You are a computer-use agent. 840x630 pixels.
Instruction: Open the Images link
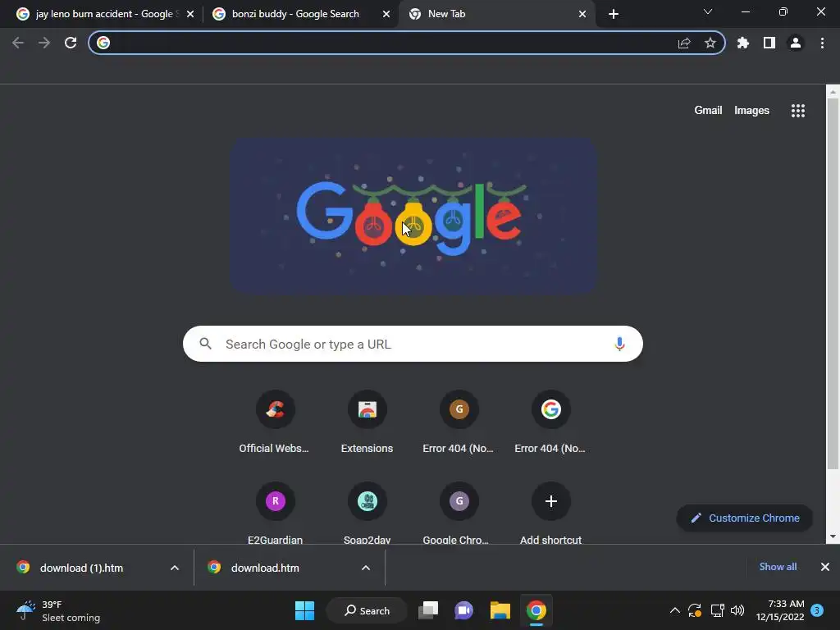pos(751,111)
